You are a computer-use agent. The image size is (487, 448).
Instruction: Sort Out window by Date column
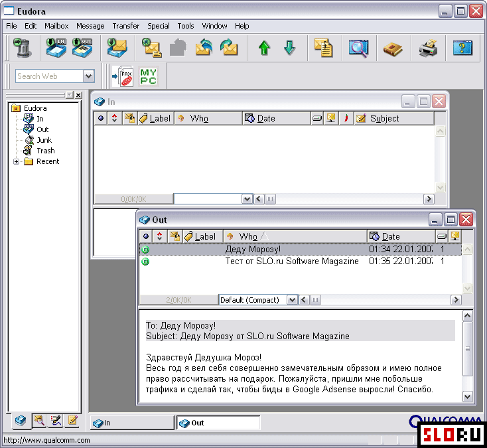[401, 236]
